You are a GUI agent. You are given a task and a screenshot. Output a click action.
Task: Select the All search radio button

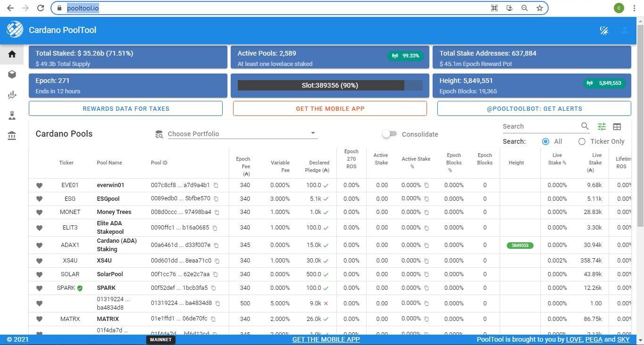pyautogui.click(x=545, y=141)
